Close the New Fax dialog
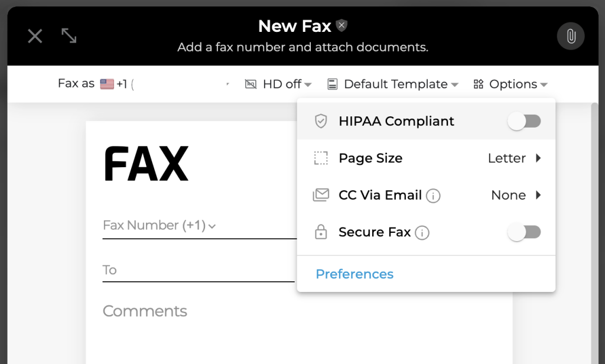This screenshot has height=364, width=605. [35, 36]
